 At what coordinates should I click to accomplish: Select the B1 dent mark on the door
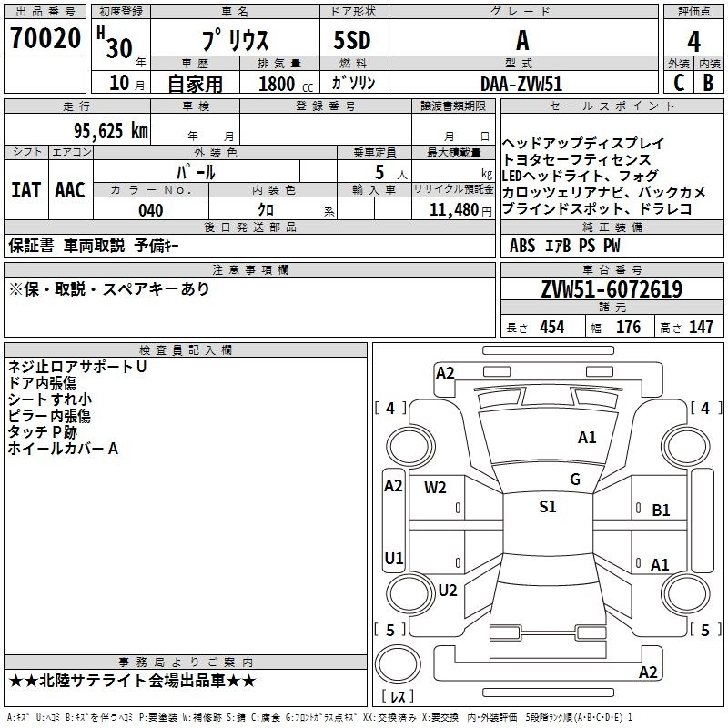click(x=661, y=511)
